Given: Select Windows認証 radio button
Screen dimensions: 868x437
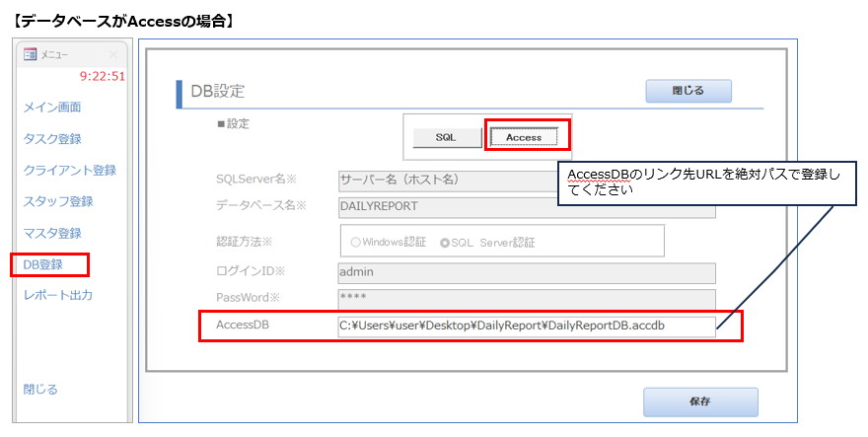Looking at the screenshot, I should pos(355,242).
